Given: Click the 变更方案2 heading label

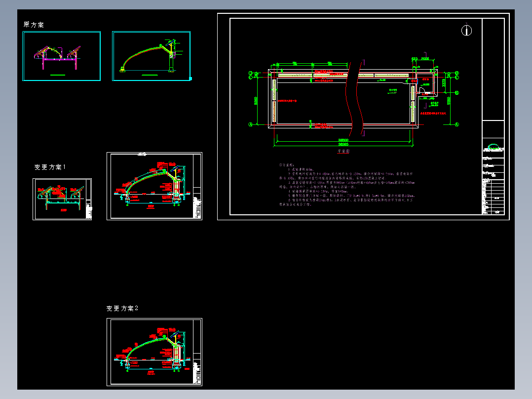Looking at the screenshot, I should point(122,308).
